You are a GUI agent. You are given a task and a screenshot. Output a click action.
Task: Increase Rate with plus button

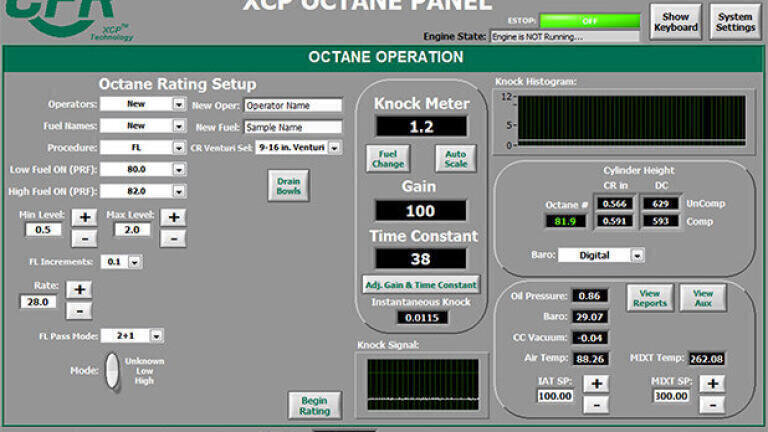click(79, 289)
